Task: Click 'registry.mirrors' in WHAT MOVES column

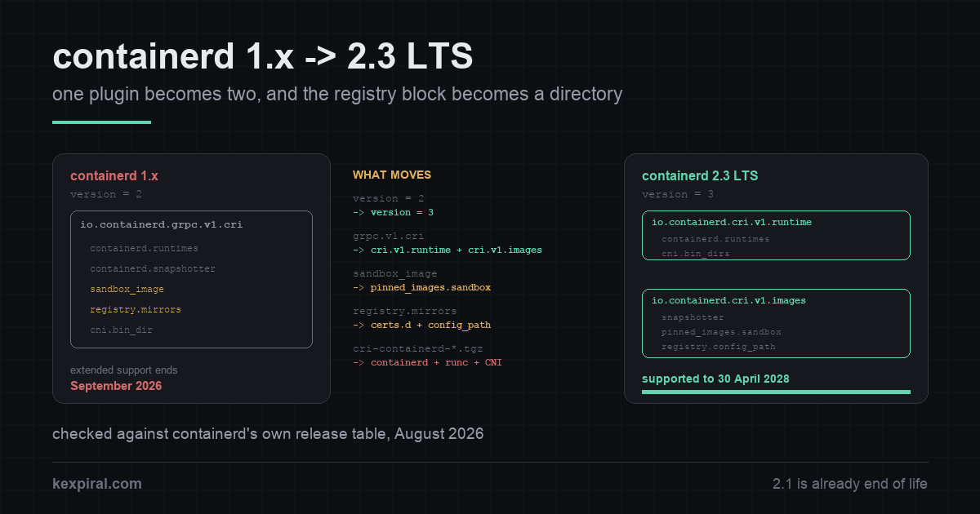Action: (404, 311)
